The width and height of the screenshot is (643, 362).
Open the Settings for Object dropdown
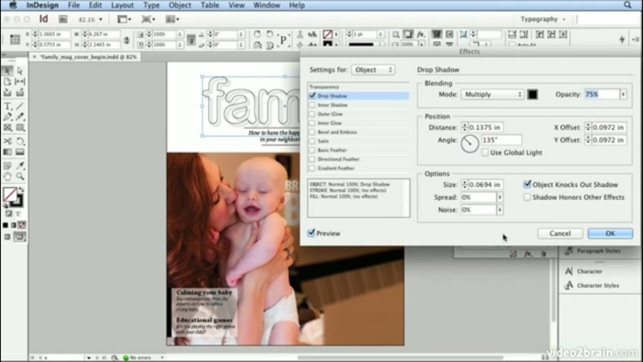pos(373,70)
